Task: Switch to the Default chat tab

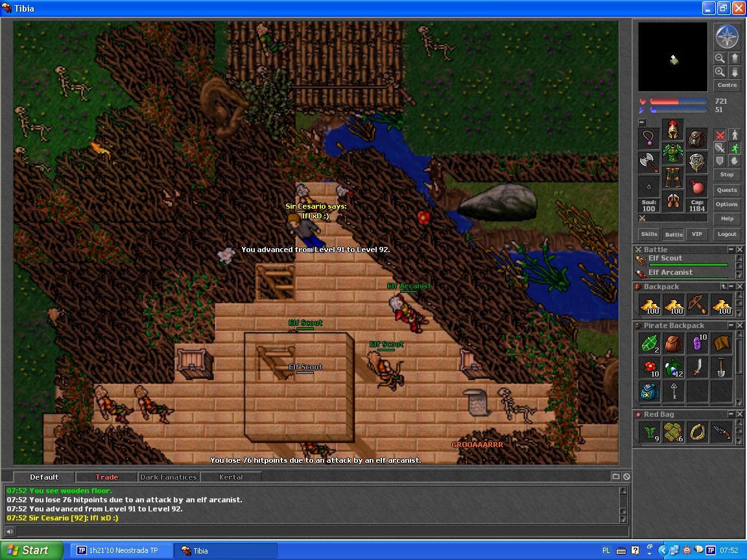Action: point(44,476)
